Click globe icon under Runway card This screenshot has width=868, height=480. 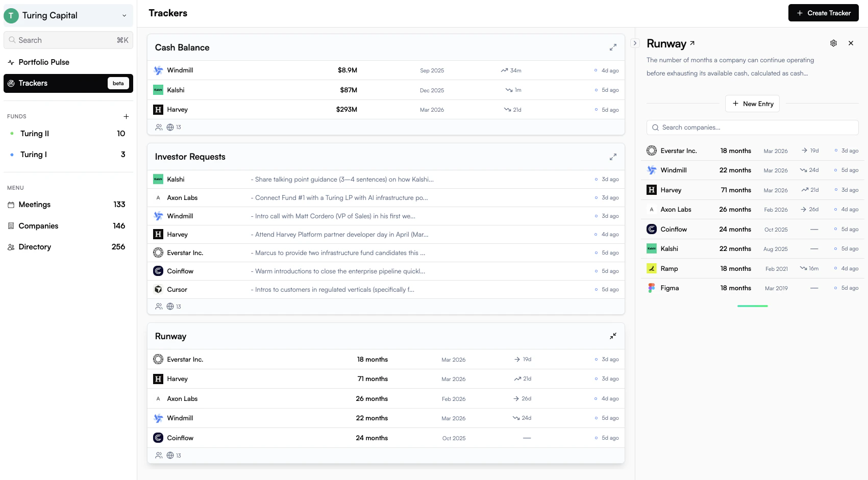click(x=170, y=456)
